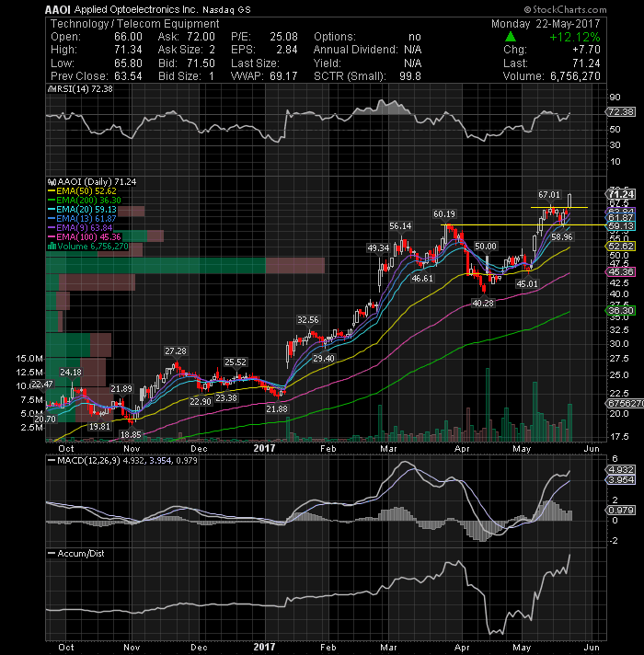Click the 67.01 peak price label
The image size is (644, 655).
pos(548,195)
